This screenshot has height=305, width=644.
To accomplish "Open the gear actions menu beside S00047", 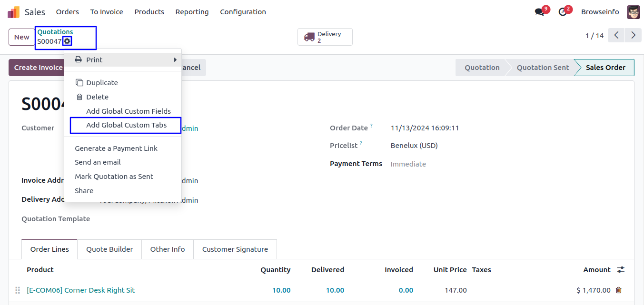I will [67, 41].
